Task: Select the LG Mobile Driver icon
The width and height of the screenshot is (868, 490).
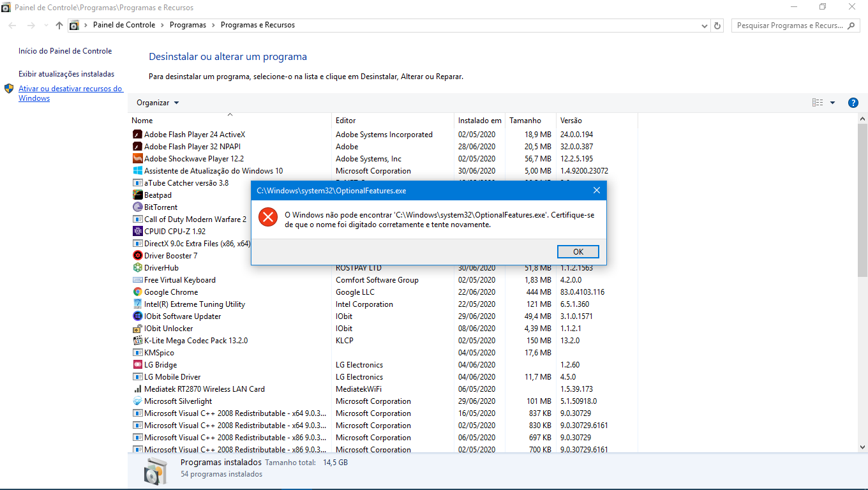Action: [137, 377]
